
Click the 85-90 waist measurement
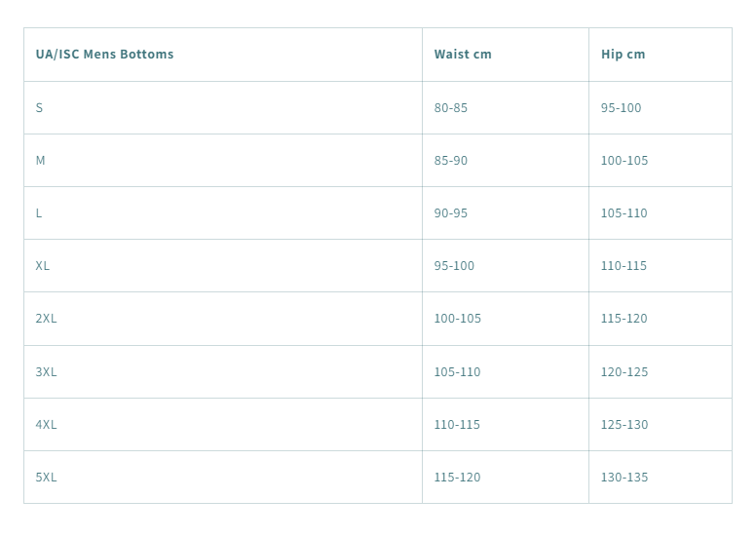450,160
